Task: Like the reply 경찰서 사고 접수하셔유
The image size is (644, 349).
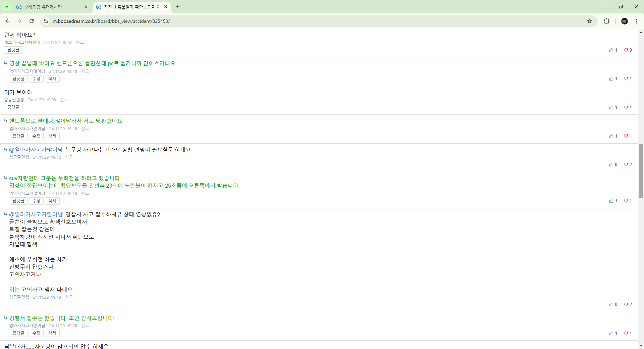Action: [x=613, y=304]
